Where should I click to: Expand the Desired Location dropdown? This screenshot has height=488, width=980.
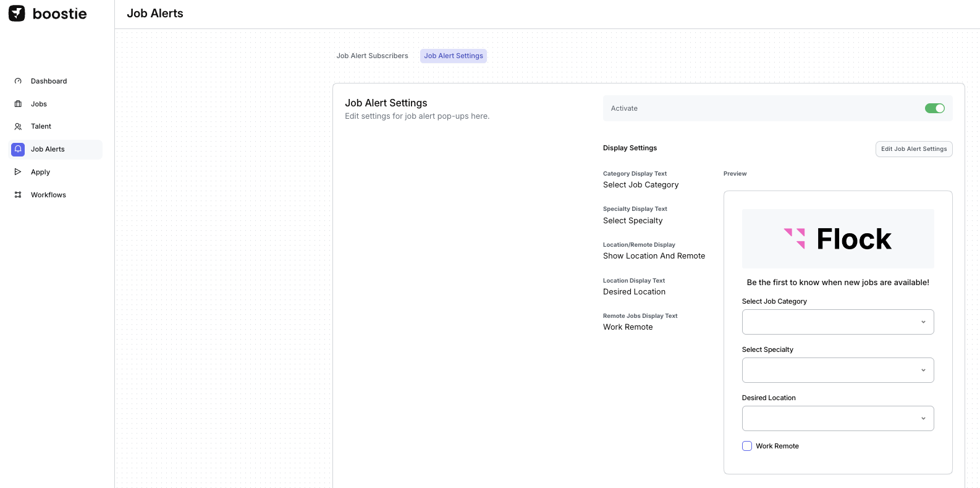click(837, 418)
